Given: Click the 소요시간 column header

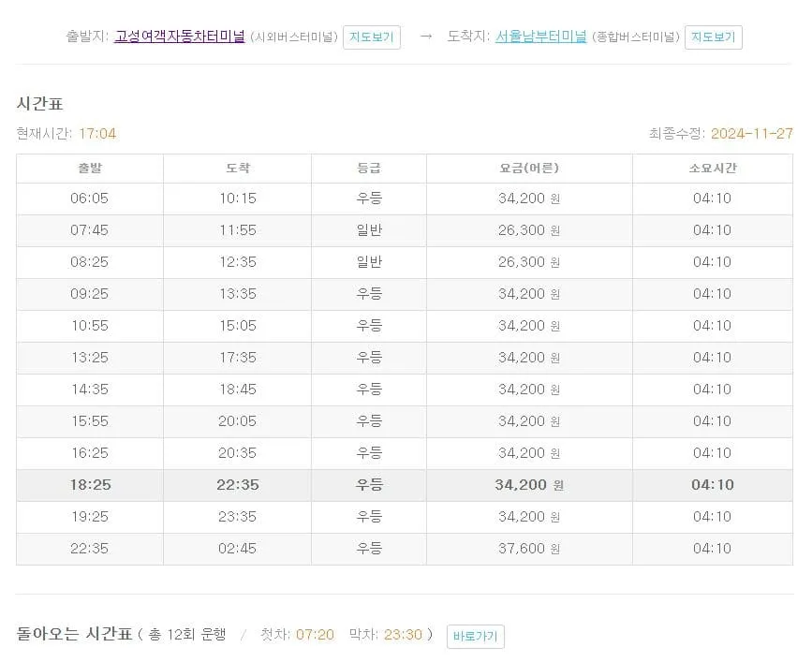Looking at the screenshot, I should (713, 168).
